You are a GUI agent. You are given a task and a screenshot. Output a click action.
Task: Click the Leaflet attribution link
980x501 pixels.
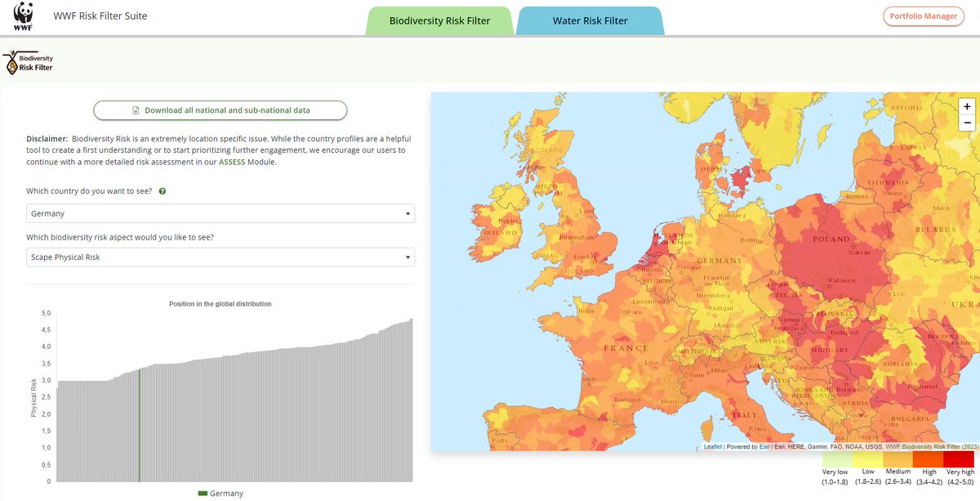[x=713, y=447]
